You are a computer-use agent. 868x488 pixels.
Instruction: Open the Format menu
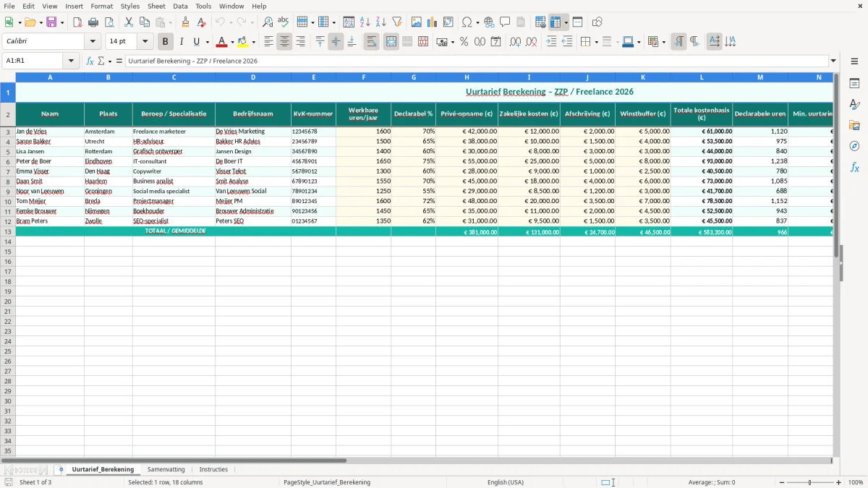pyautogui.click(x=101, y=6)
